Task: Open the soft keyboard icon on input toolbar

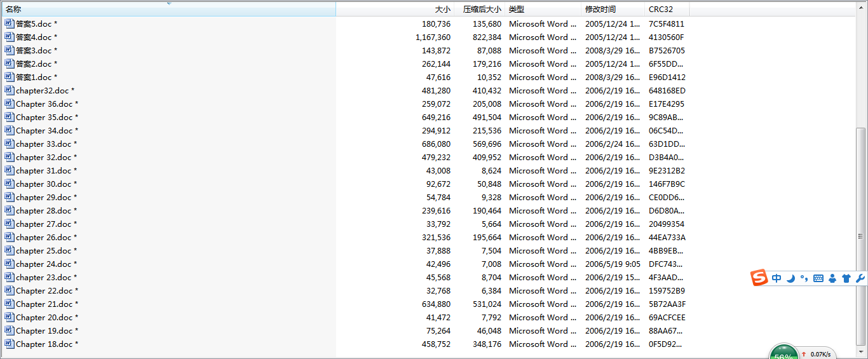Action: coord(818,278)
